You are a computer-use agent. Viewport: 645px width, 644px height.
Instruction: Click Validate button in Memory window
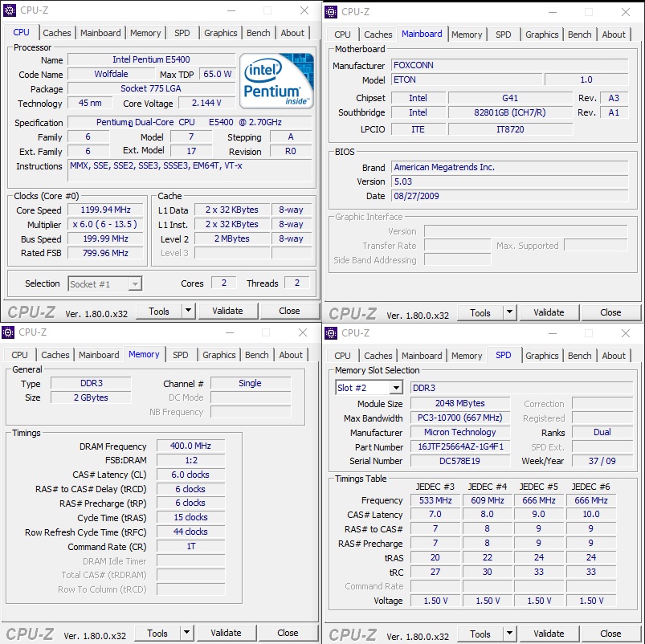[x=226, y=633]
